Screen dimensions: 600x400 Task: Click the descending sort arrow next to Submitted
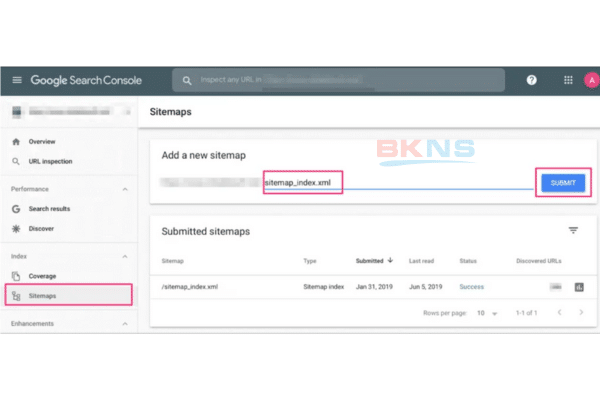pos(390,260)
